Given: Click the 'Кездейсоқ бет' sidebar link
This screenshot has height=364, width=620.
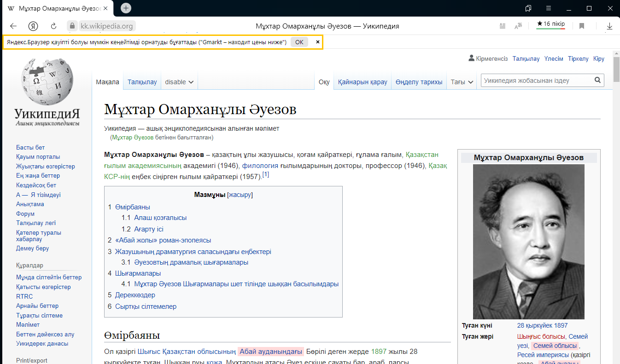Looking at the screenshot, I should pos(36,185).
